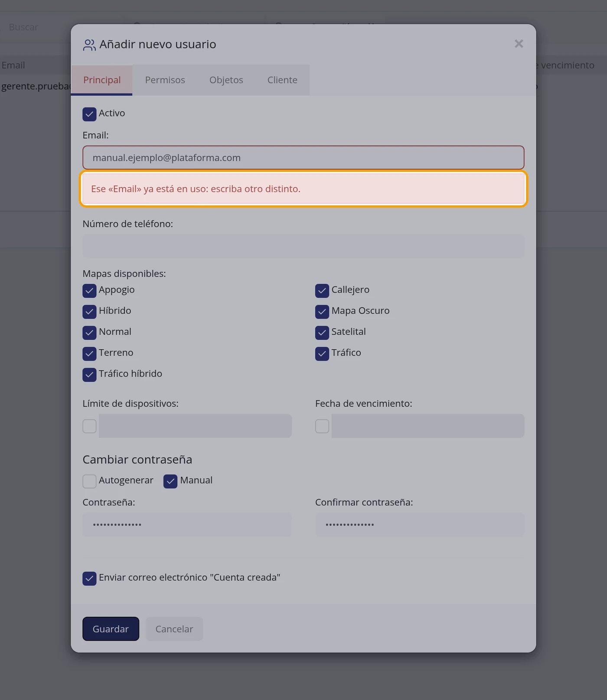
Task: Switch to the Cliente tab
Action: click(x=282, y=80)
